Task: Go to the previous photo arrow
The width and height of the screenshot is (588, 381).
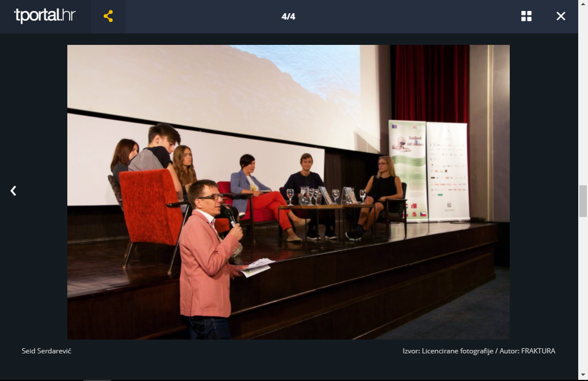Action: [13, 190]
